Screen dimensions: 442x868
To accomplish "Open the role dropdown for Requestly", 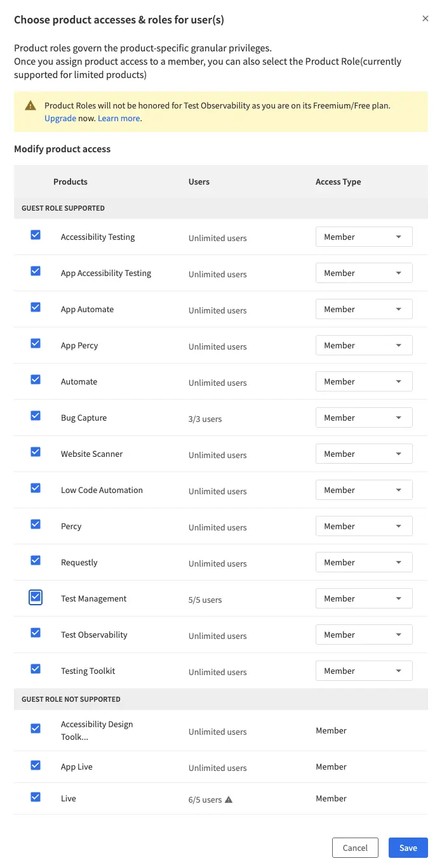I will point(364,562).
